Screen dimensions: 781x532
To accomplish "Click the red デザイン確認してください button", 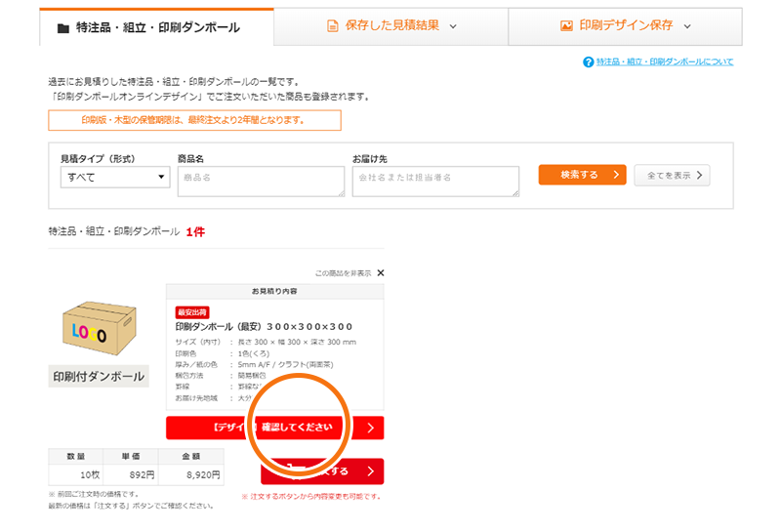I will pyautogui.click(x=275, y=428).
